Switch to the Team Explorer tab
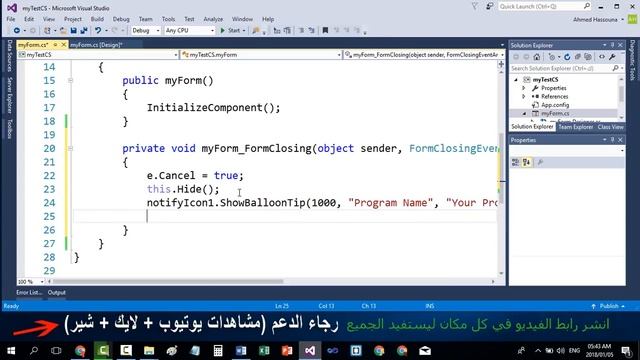 pos(576,127)
